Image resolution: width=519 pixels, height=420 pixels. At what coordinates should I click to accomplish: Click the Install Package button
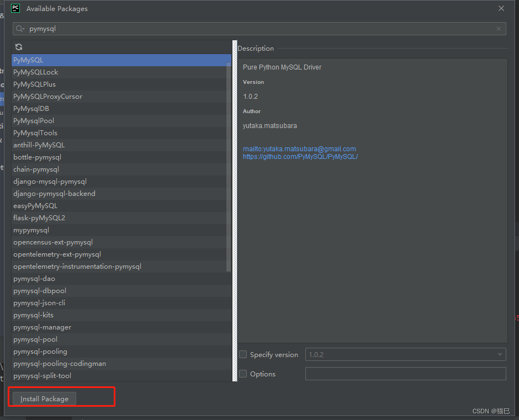(44, 398)
